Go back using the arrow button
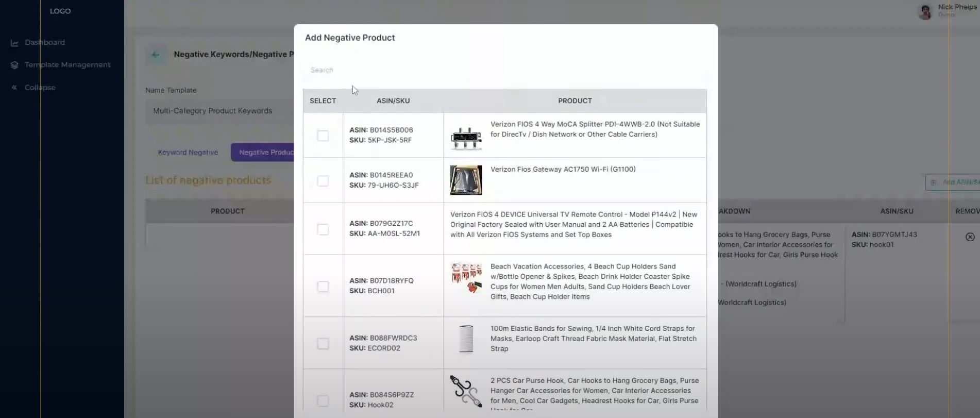The image size is (980, 418). click(156, 55)
